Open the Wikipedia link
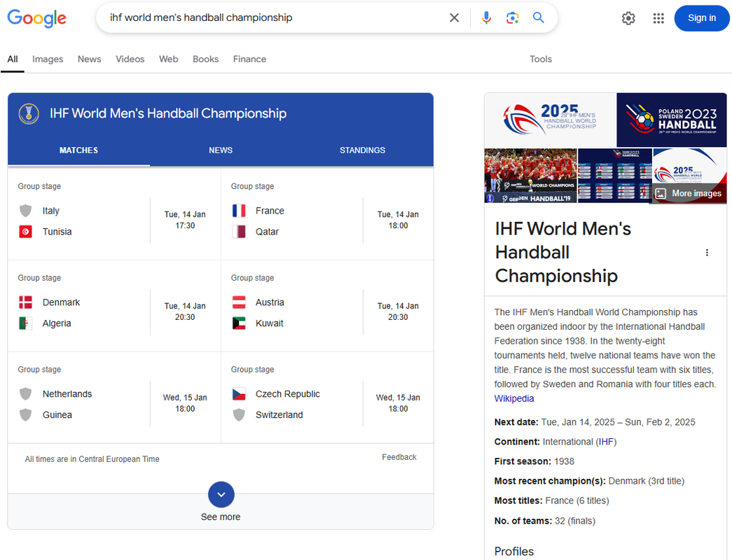The image size is (732, 560). (513, 398)
